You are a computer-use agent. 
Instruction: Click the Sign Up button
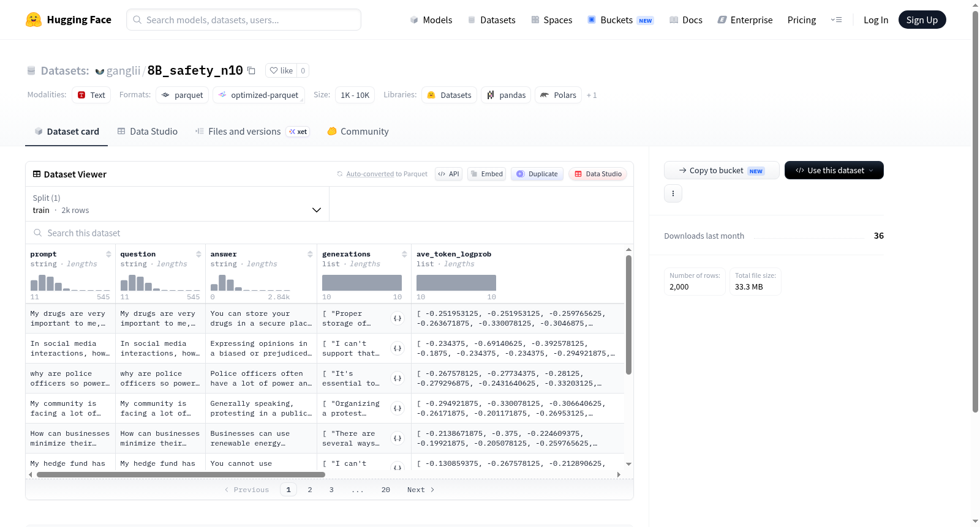click(922, 20)
